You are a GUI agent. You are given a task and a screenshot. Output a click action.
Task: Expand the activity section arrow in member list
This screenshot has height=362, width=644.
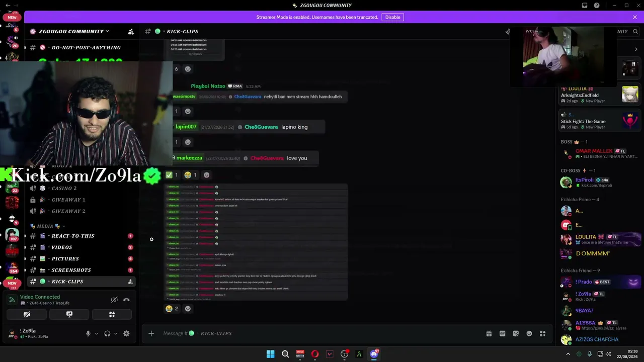click(636, 49)
